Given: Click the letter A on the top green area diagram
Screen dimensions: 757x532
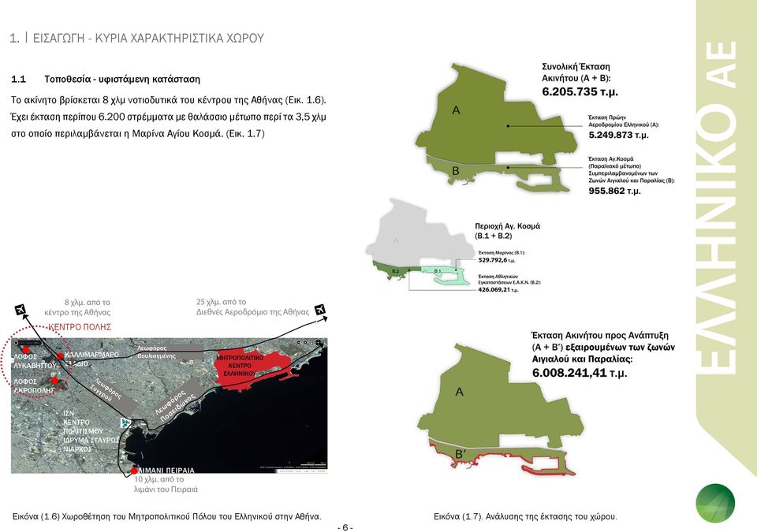Looking at the screenshot, I should [457, 110].
